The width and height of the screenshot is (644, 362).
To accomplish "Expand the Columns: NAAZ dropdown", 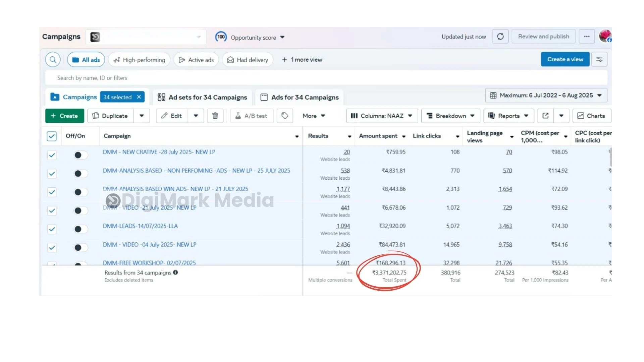I will (x=382, y=116).
